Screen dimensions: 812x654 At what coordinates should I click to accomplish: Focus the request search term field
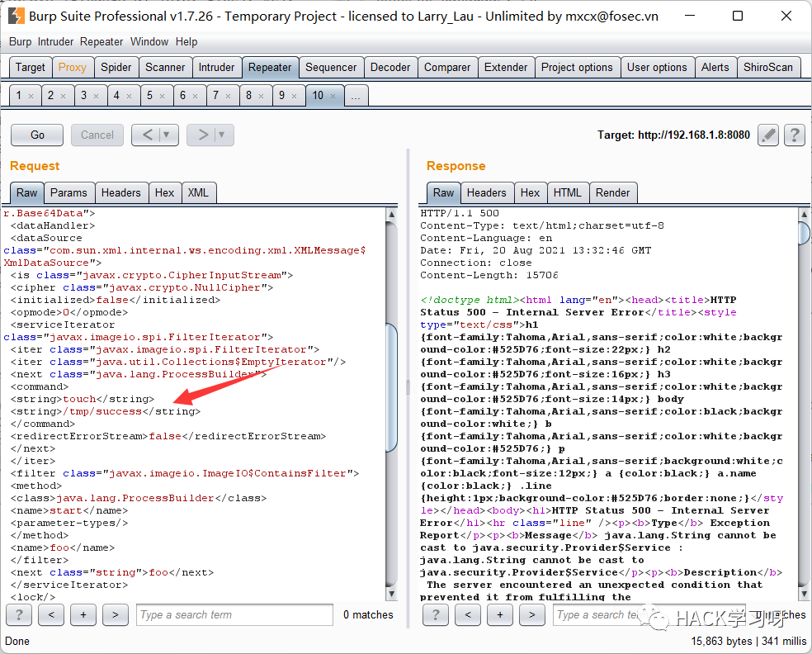[234, 614]
